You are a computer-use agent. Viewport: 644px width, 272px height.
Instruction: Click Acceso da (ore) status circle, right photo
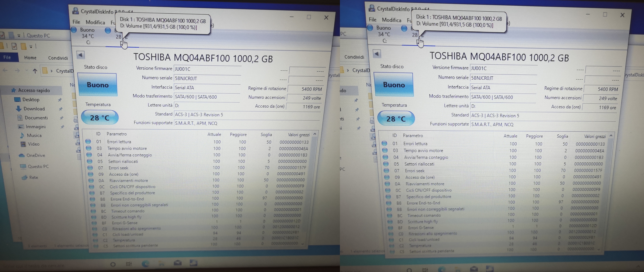click(x=387, y=177)
